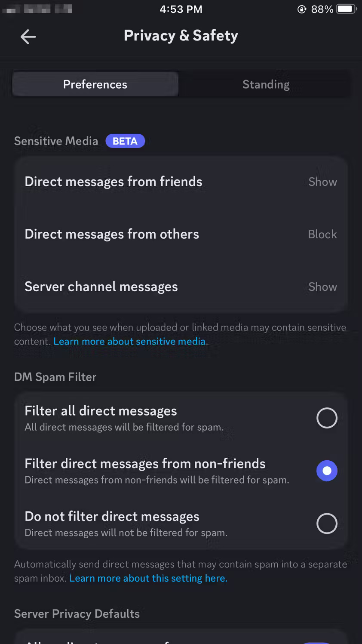Tap the battery icon in status bar
The image size is (362, 644).
coord(347,9)
